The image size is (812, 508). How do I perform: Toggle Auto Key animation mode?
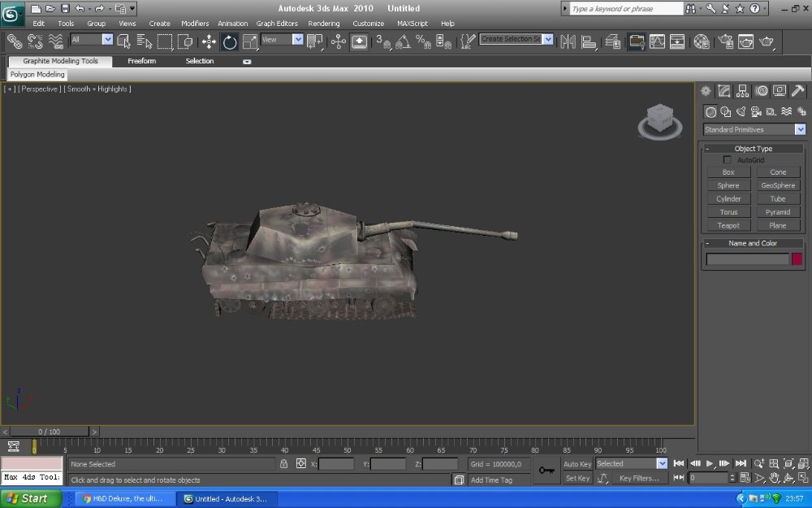(577, 464)
